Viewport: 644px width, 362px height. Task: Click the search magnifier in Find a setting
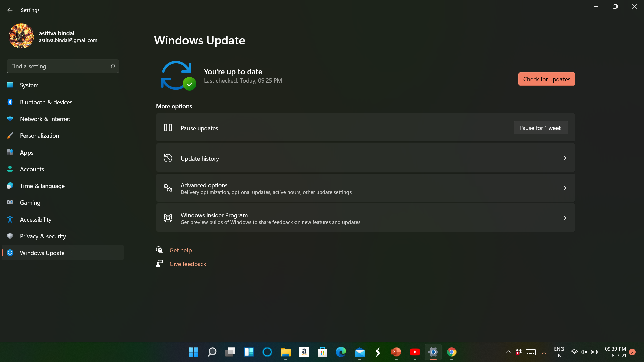point(113,66)
